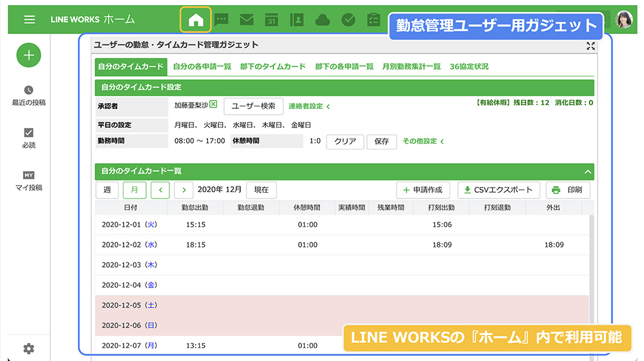Expand 連絡者設定 link
Screen dimensions: 644x361
coord(309,106)
